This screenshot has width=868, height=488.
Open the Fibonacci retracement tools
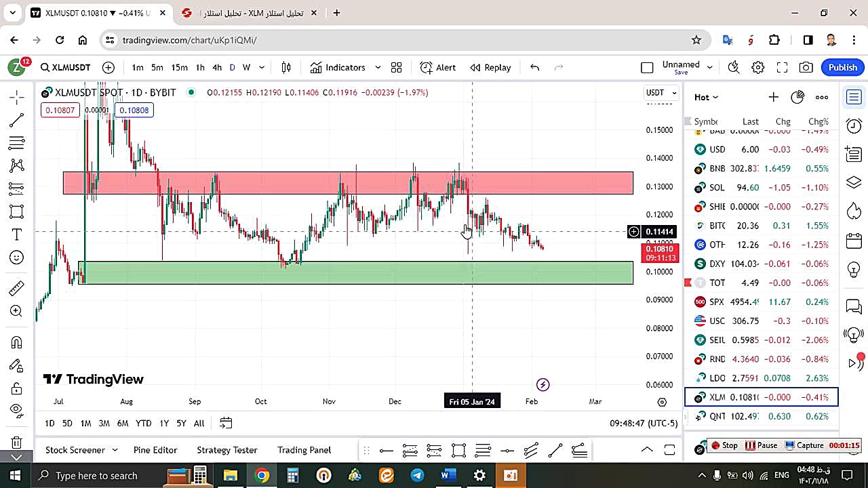[17, 143]
